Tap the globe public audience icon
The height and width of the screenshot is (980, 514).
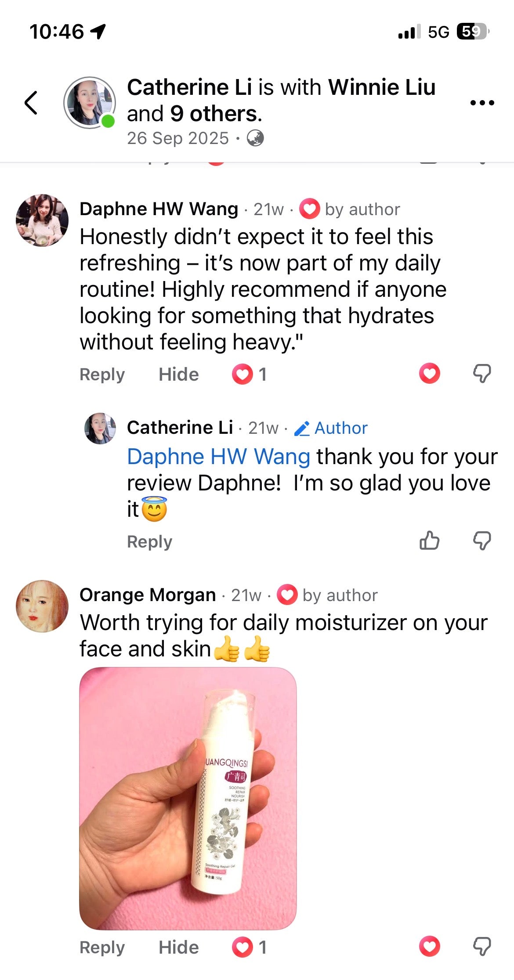click(255, 138)
